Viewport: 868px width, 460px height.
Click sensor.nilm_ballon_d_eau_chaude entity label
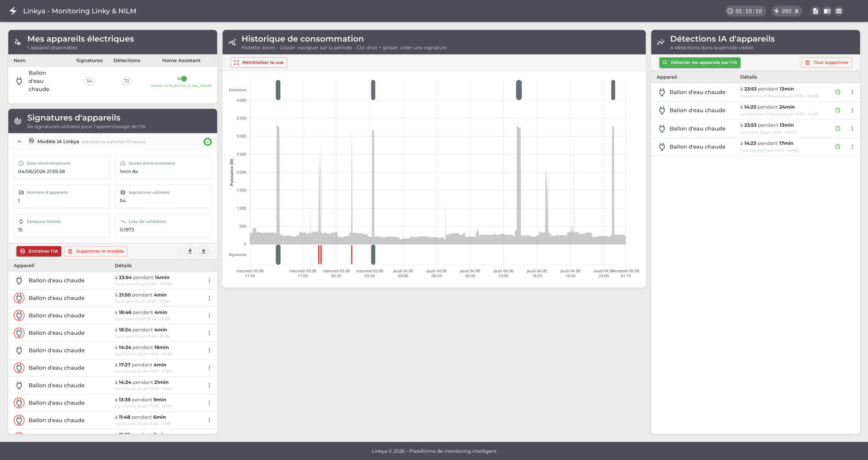[x=181, y=86]
